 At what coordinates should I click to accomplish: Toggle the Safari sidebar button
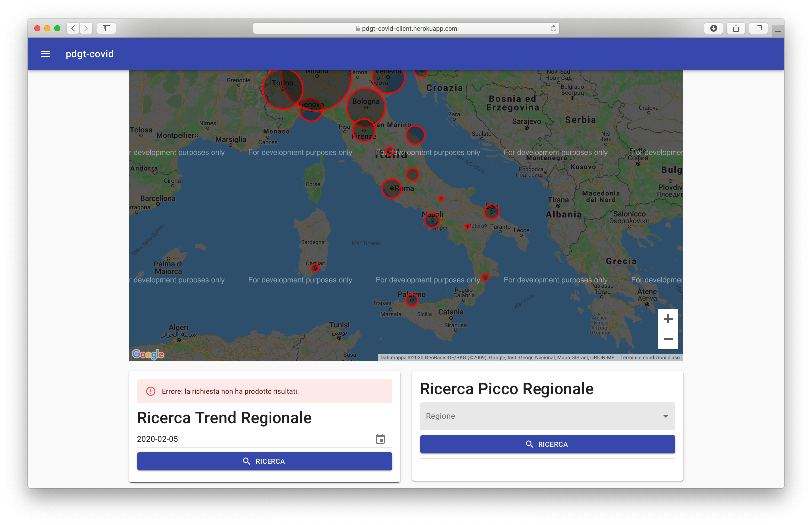106,28
